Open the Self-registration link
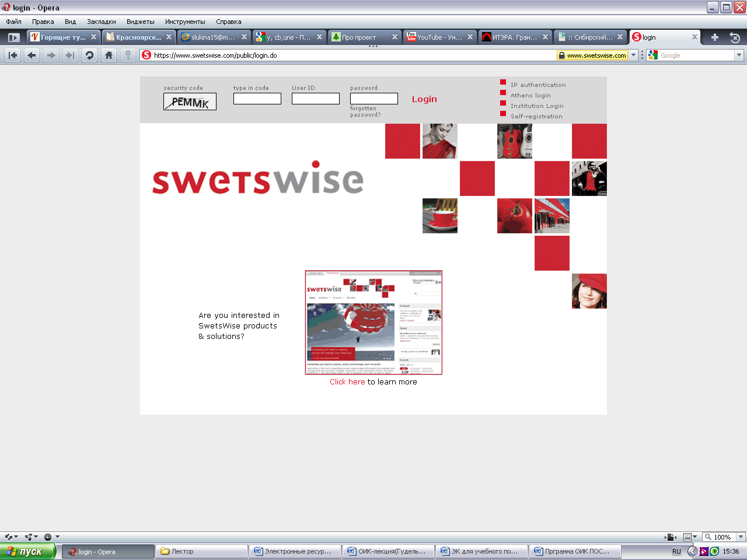The image size is (747, 560). [x=536, y=117]
